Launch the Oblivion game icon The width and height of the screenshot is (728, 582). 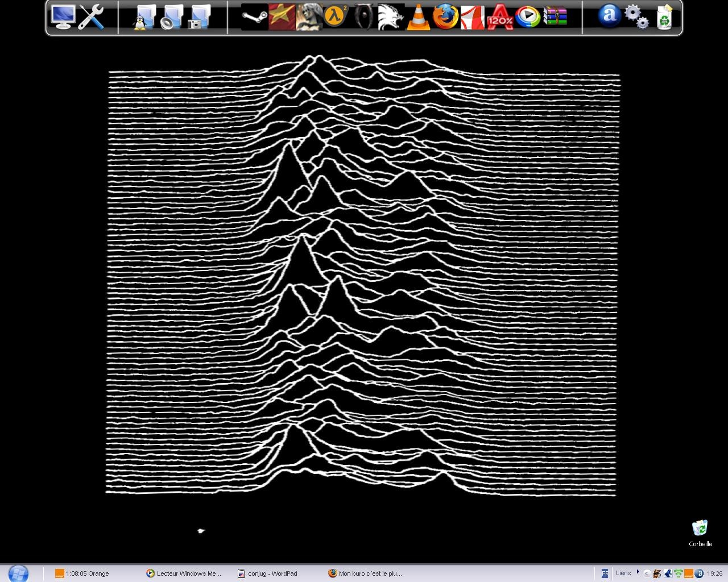364,17
